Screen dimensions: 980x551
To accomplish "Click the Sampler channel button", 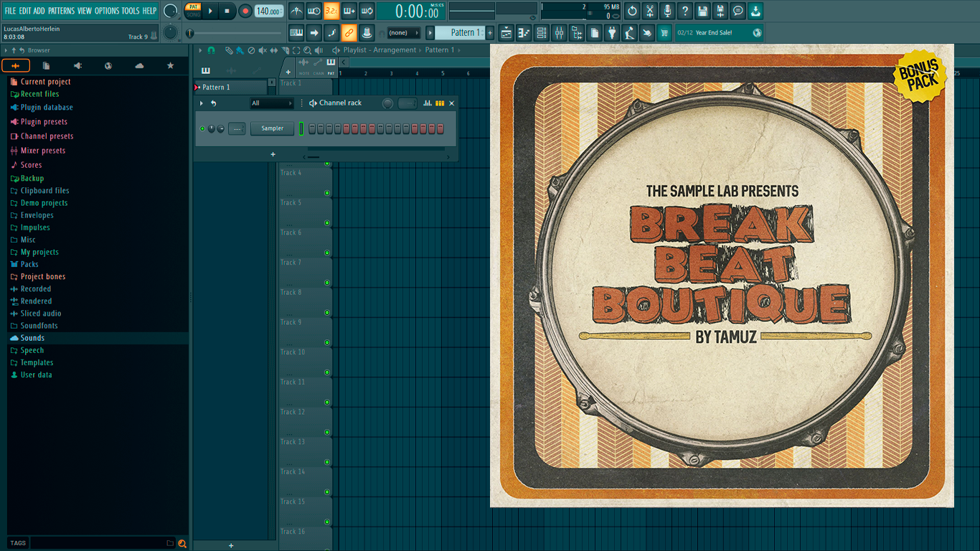I will pos(272,128).
